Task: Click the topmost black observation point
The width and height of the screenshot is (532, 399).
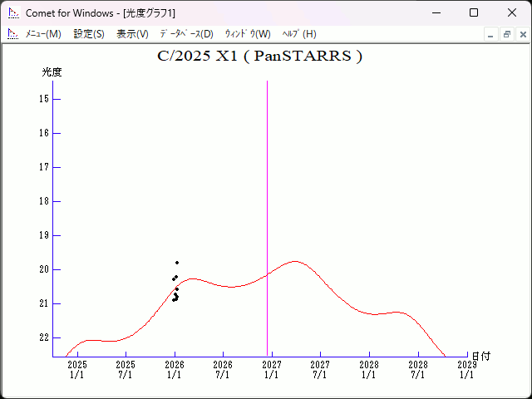Action: click(x=177, y=263)
